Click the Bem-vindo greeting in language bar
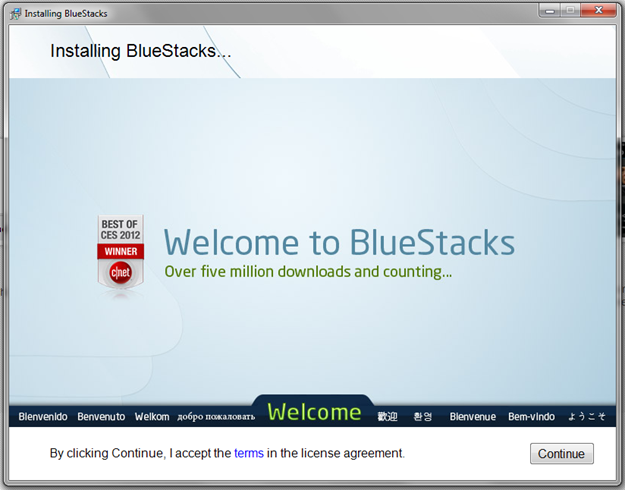Viewport: 625px width, 490px height. pos(532,416)
